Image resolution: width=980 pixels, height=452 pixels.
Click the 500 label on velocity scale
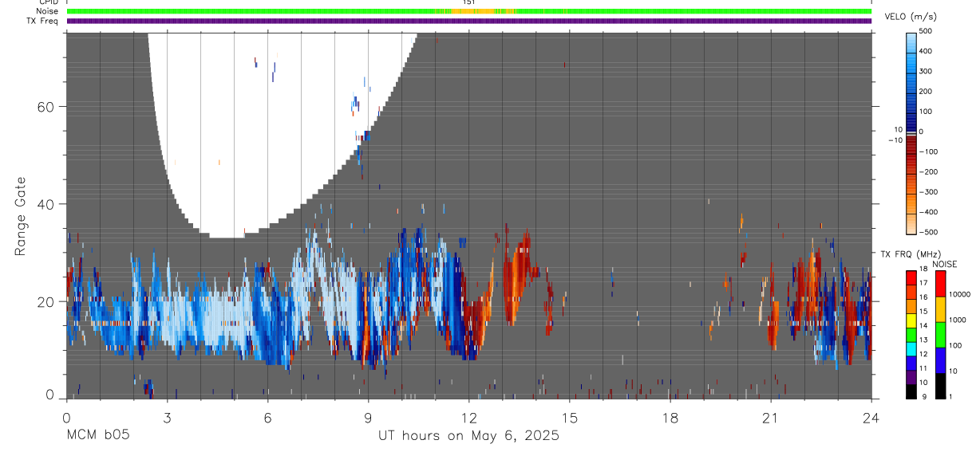(x=927, y=30)
